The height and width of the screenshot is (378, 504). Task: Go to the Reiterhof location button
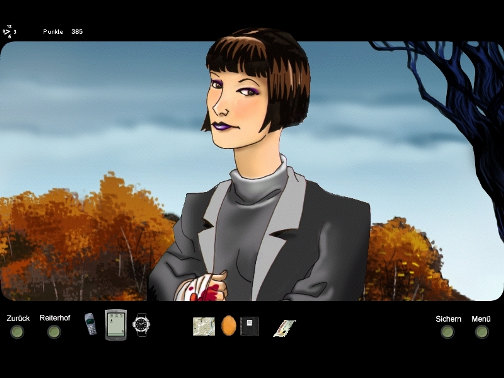coord(54,332)
